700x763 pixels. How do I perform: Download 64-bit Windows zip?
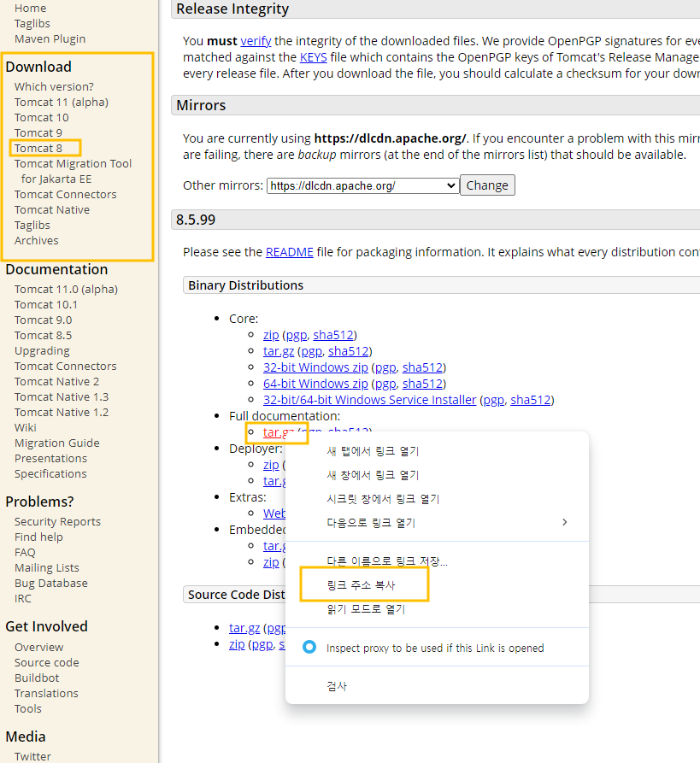315,384
